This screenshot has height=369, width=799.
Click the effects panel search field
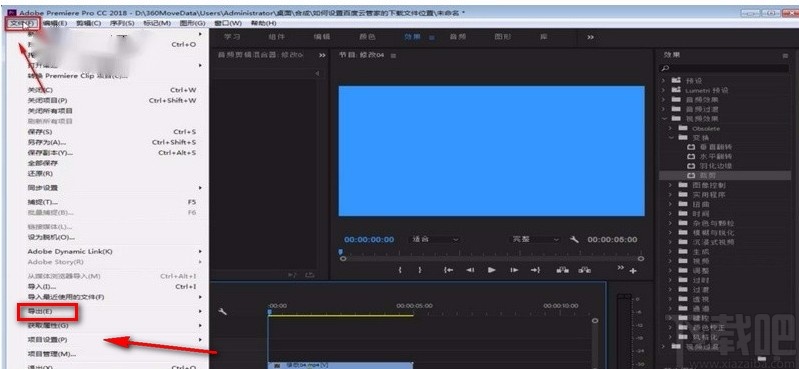click(x=724, y=68)
